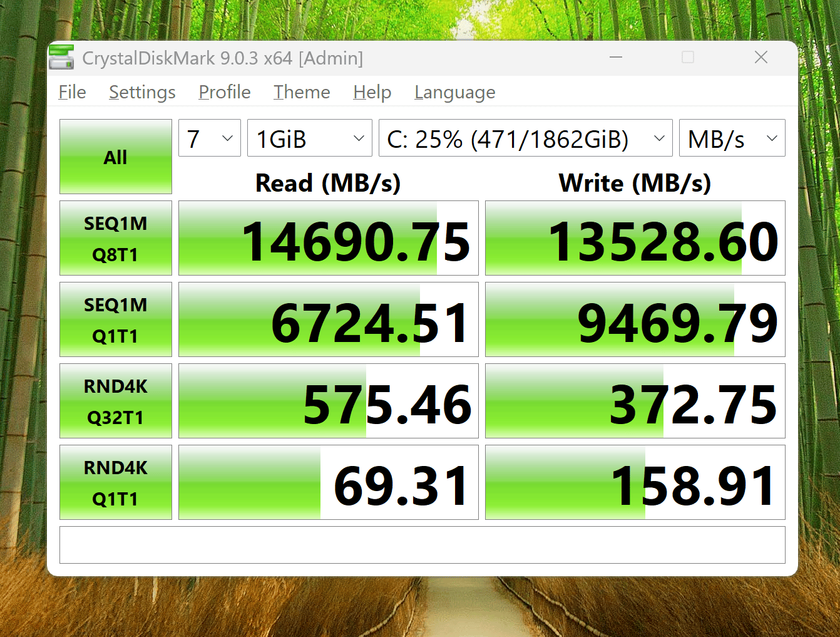The width and height of the screenshot is (840, 637).
Task: Click the empty comment text field
Action: 423,545
